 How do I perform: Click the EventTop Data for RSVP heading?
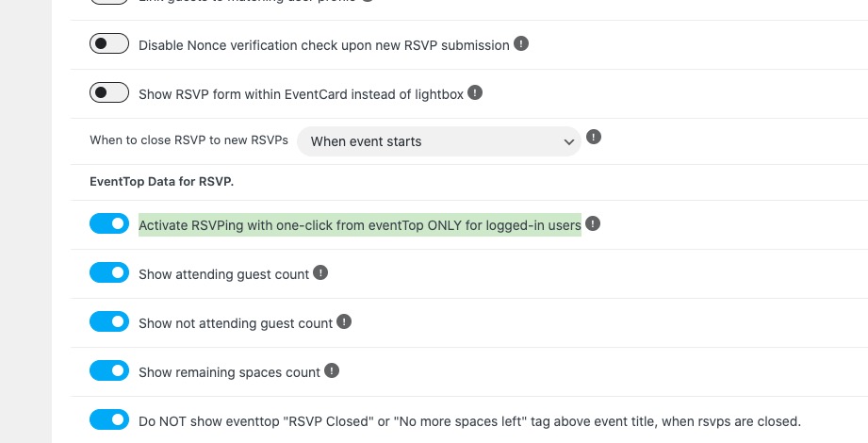click(x=162, y=182)
